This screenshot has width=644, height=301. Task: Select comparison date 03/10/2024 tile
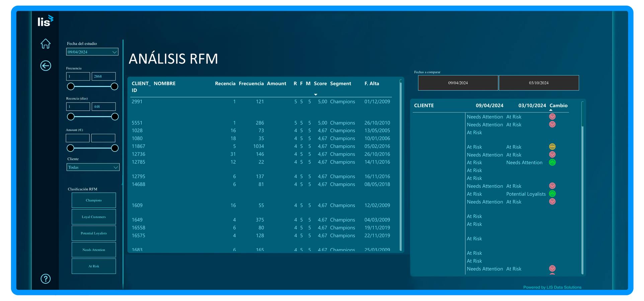[x=539, y=83]
